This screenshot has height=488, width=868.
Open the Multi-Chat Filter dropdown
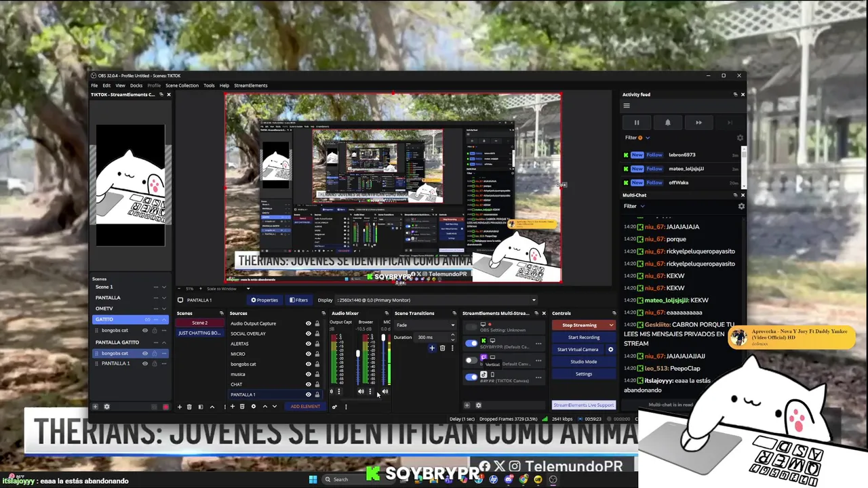[x=634, y=206]
